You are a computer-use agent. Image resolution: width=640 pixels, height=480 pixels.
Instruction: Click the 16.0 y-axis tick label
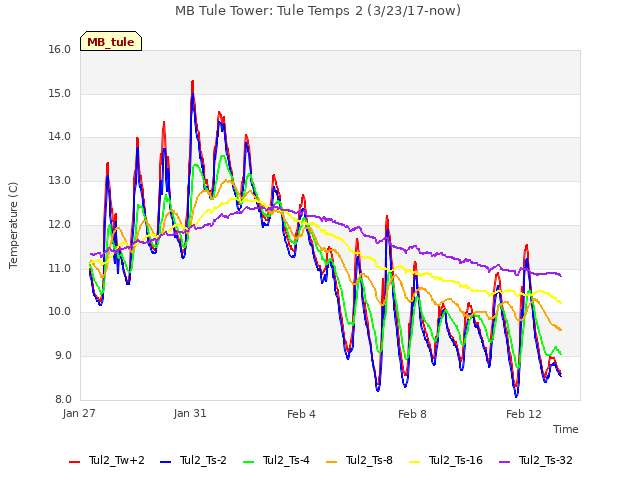point(60,49)
